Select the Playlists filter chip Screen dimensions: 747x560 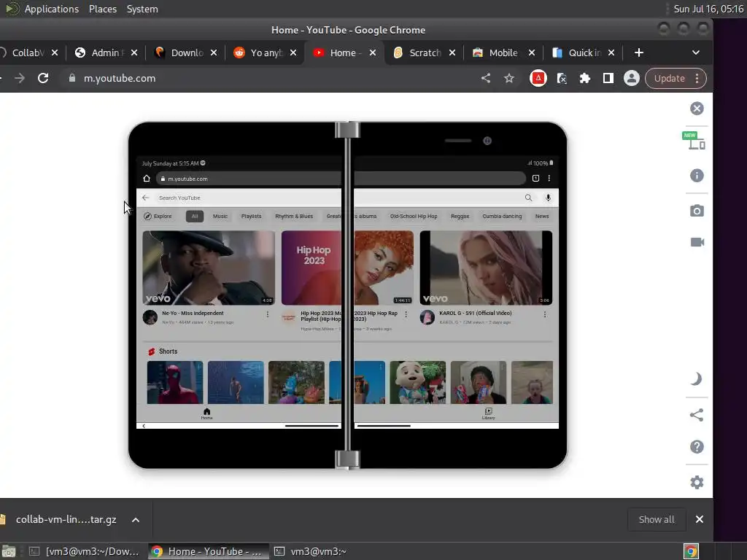[251, 216]
